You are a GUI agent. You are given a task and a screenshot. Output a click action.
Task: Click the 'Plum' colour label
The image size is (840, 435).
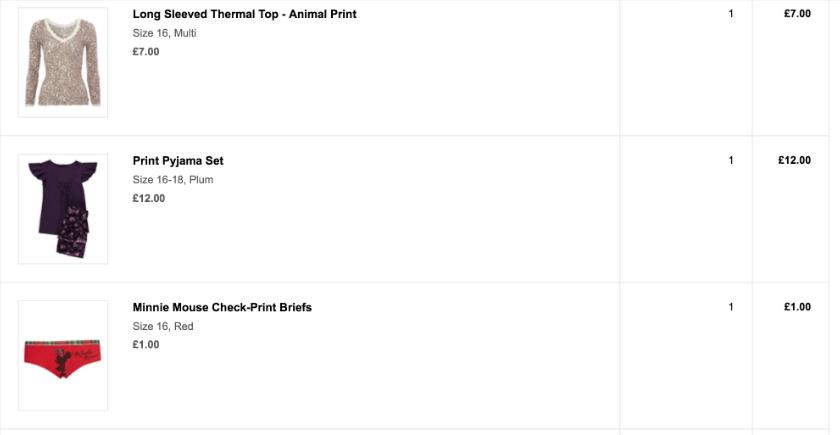point(201,179)
